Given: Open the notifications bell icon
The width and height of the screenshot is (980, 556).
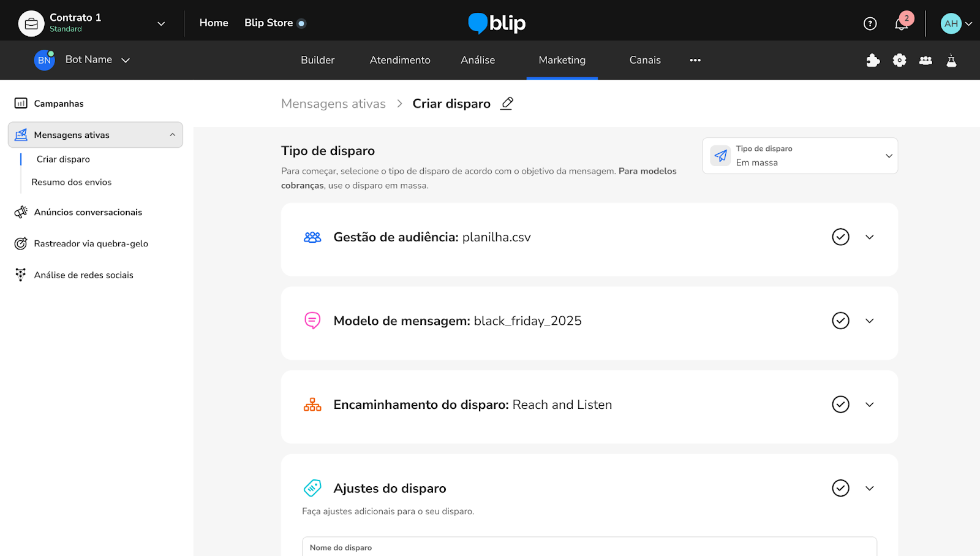Looking at the screenshot, I should (x=901, y=24).
